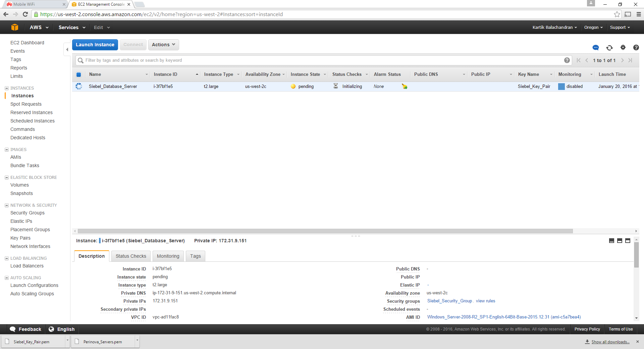This screenshot has height=349, width=644.
Task: Go to last page of results
Action: pos(630,60)
